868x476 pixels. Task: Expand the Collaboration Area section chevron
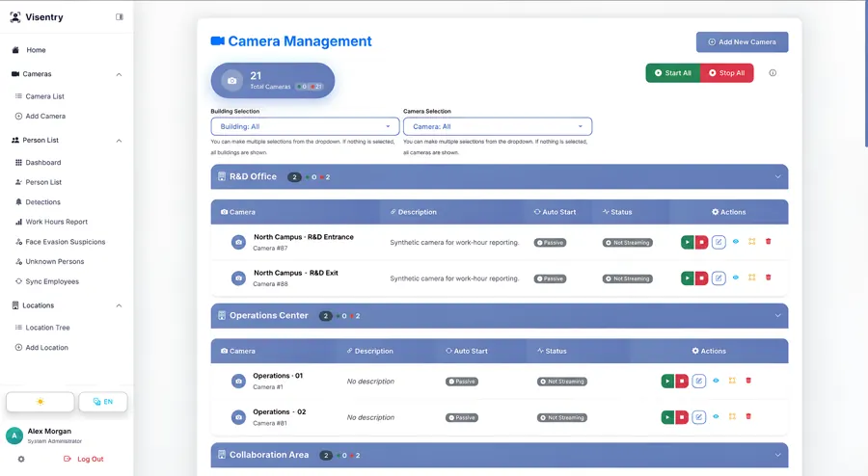tap(777, 455)
